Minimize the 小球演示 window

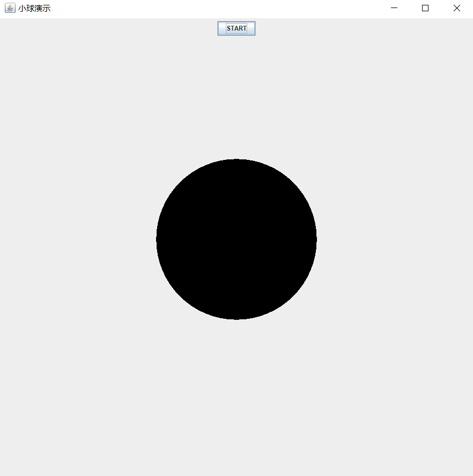click(x=394, y=8)
